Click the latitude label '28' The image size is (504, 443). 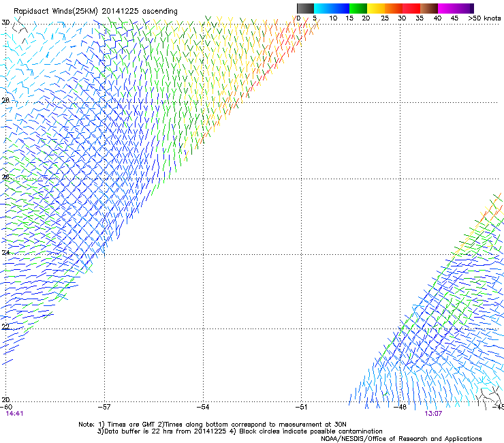[x=5, y=100]
